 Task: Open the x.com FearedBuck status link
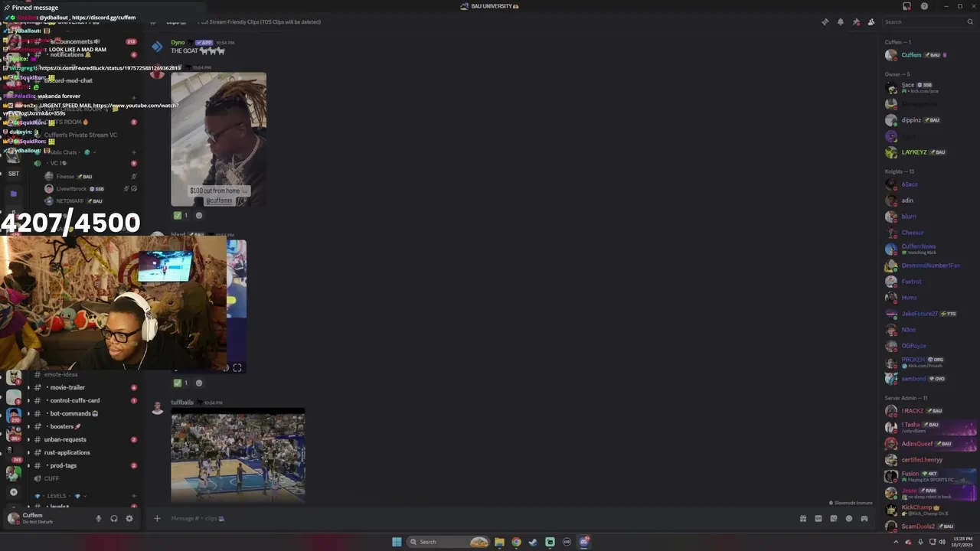pos(110,68)
